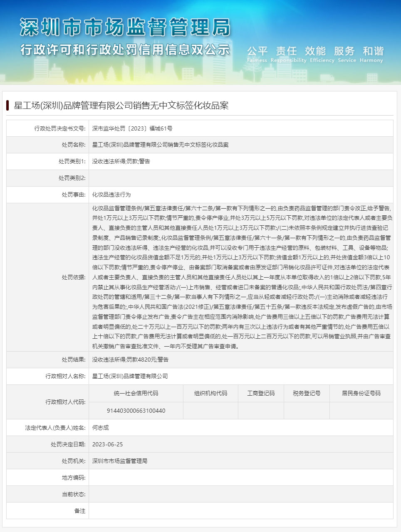Click the 深圳市市场监督管理局 header title
Image resolution: width=401 pixels, height=532 pixels.
[x=125, y=27]
